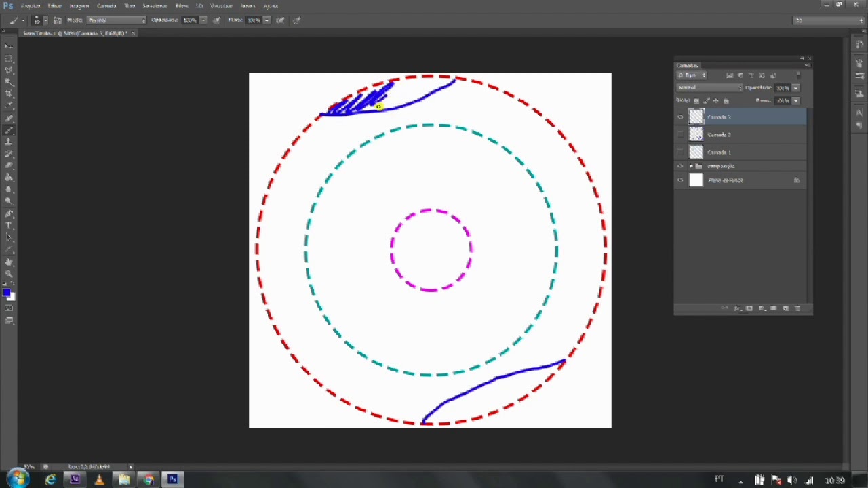This screenshot has height=488, width=868.
Task: Click the layers panel Opacity value field
Action: click(x=783, y=88)
